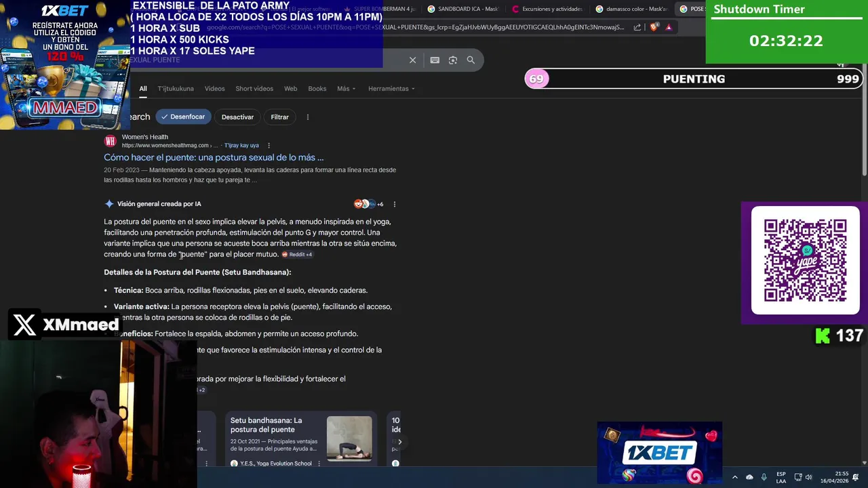Click the Women's Health favicon
Screen dimensions: 868x488
[x=110, y=141]
